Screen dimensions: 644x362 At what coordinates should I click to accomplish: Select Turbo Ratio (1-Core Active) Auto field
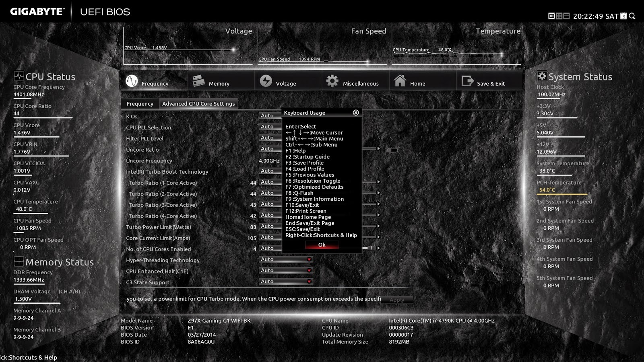[270, 182]
